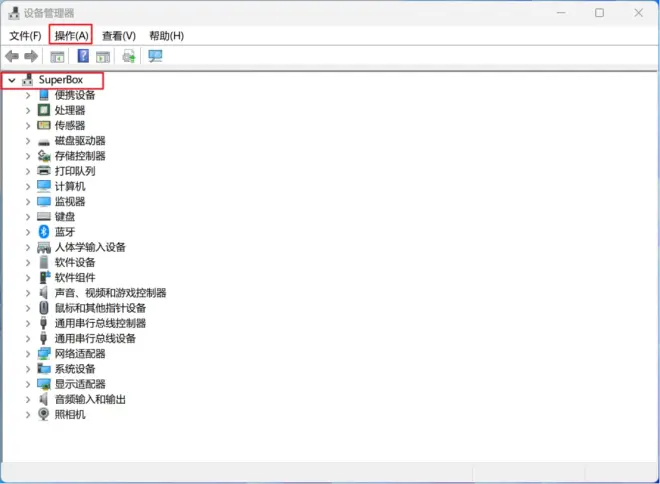Click the 传感器 category icon
660x484 pixels.
[44, 125]
